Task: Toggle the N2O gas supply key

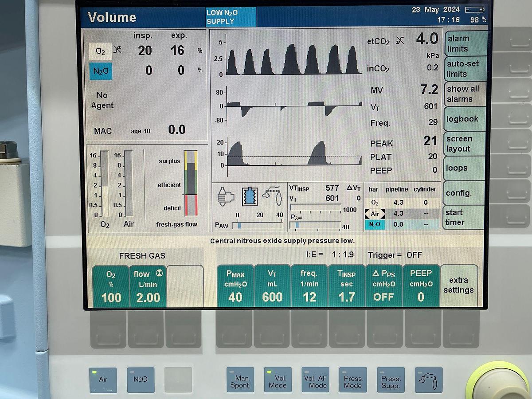Action: (x=140, y=379)
